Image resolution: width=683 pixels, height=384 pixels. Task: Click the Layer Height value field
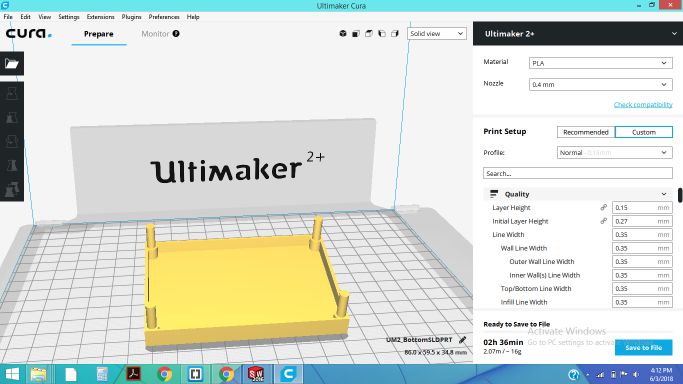[x=642, y=208]
